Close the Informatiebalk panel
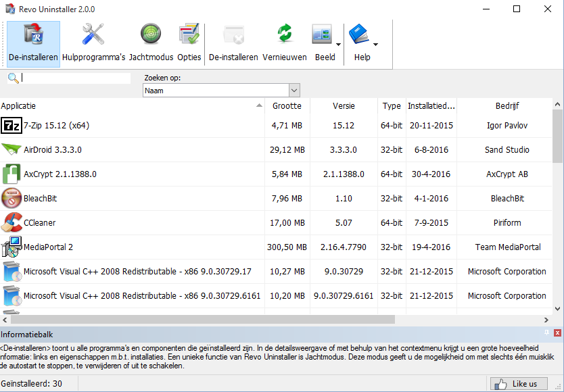 point(557,333)
